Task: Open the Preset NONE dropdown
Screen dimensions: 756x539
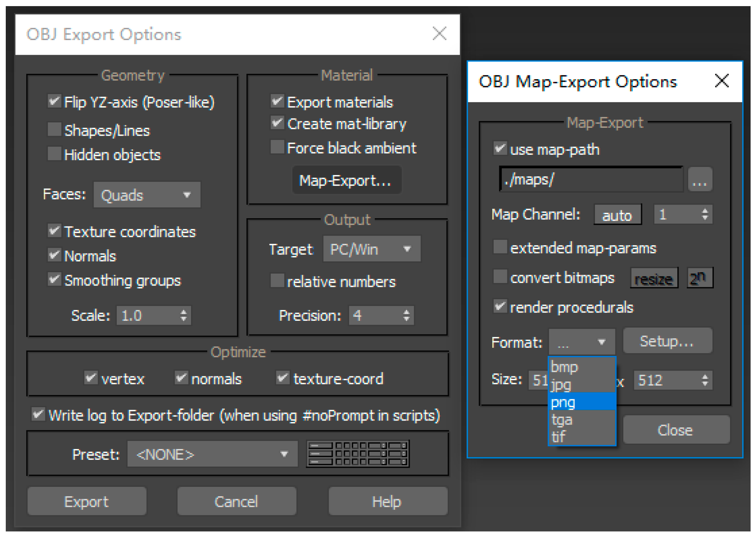Action: [x=212, y=454]
